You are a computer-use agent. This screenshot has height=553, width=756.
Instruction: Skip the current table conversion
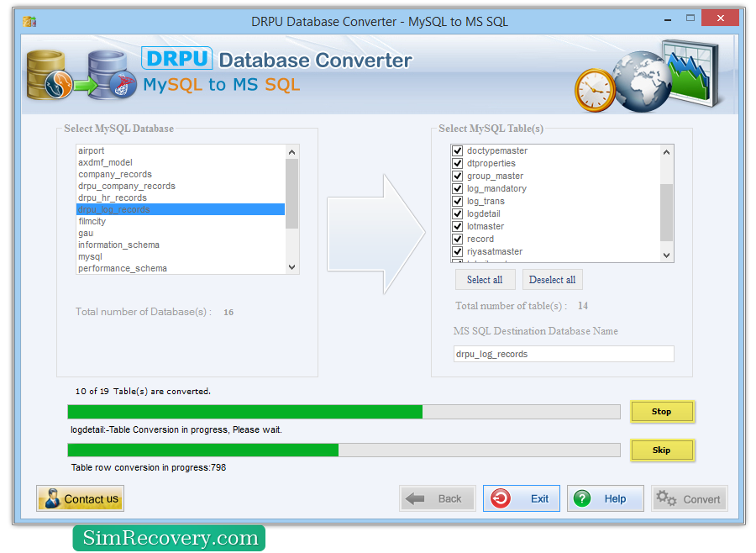[662, 450]
